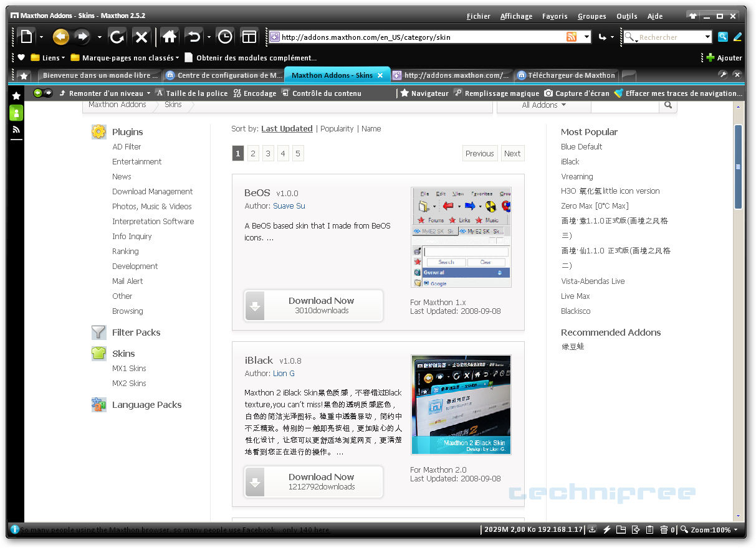
Task: Open the RSS sidebar panel icon
Action: (x=16, y=130)
